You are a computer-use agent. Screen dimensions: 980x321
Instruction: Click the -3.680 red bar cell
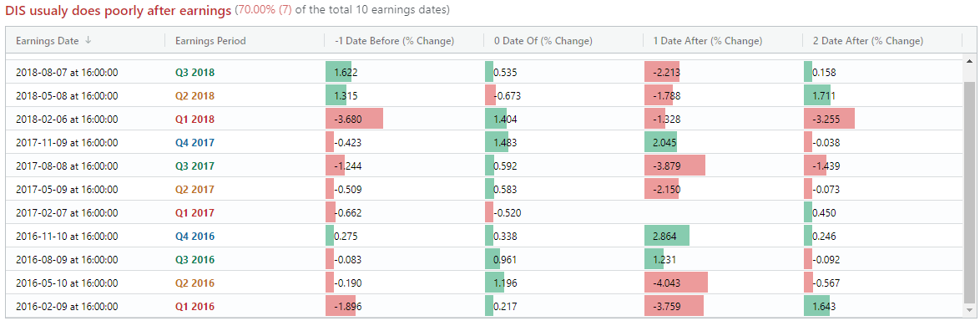404,120
